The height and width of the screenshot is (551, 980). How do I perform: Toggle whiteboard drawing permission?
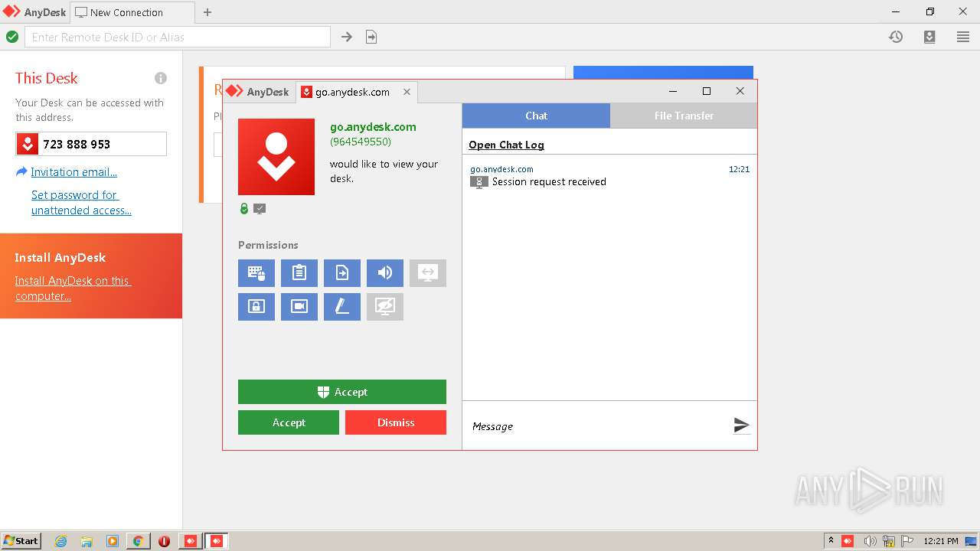click(x=342, y=307)
